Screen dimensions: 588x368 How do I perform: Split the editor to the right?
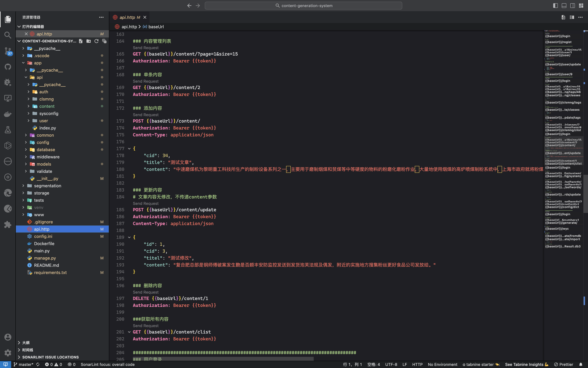click(x=572, y=17)
